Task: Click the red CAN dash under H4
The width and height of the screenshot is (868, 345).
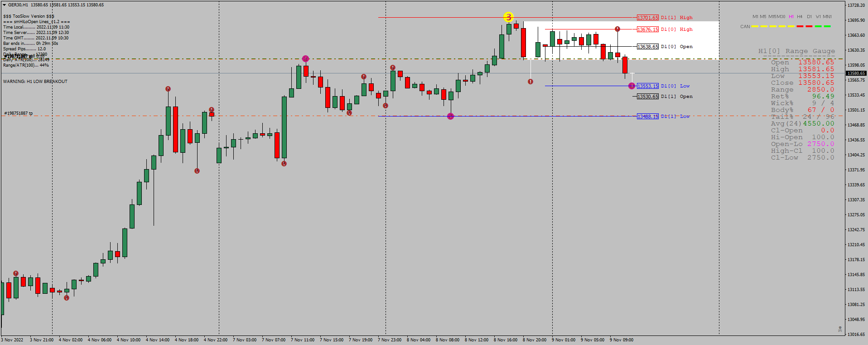Action: coord(800,26)
